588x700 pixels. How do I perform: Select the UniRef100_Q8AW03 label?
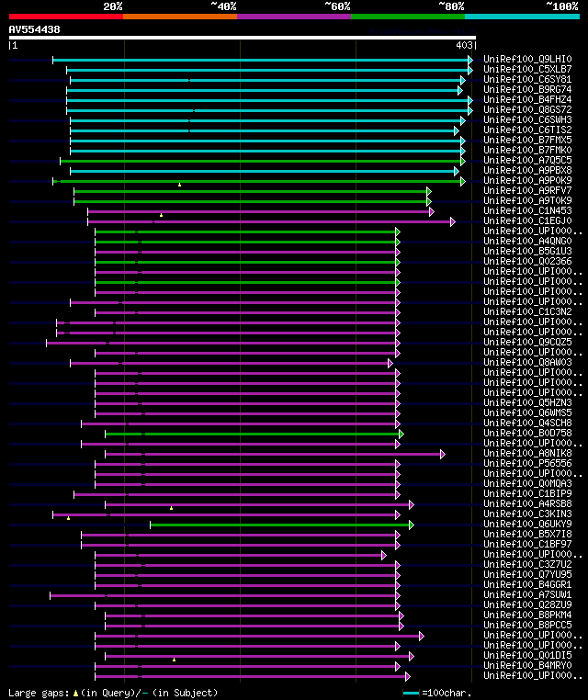[527, 362]
